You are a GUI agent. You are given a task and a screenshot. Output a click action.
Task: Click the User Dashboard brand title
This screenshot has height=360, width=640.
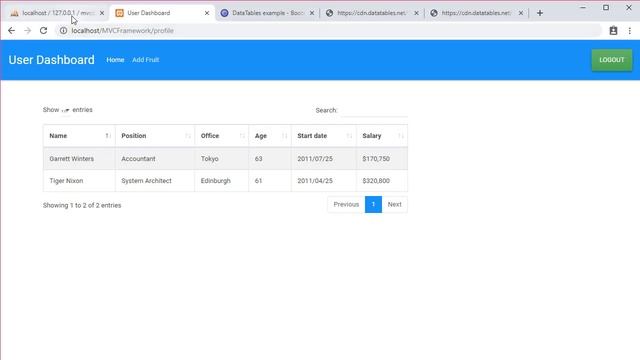click(51, 60)
